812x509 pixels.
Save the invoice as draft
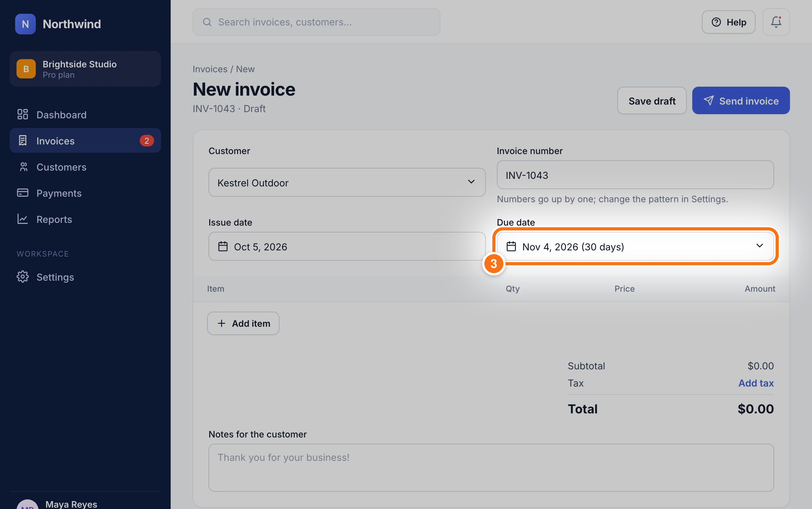[652, 101]
